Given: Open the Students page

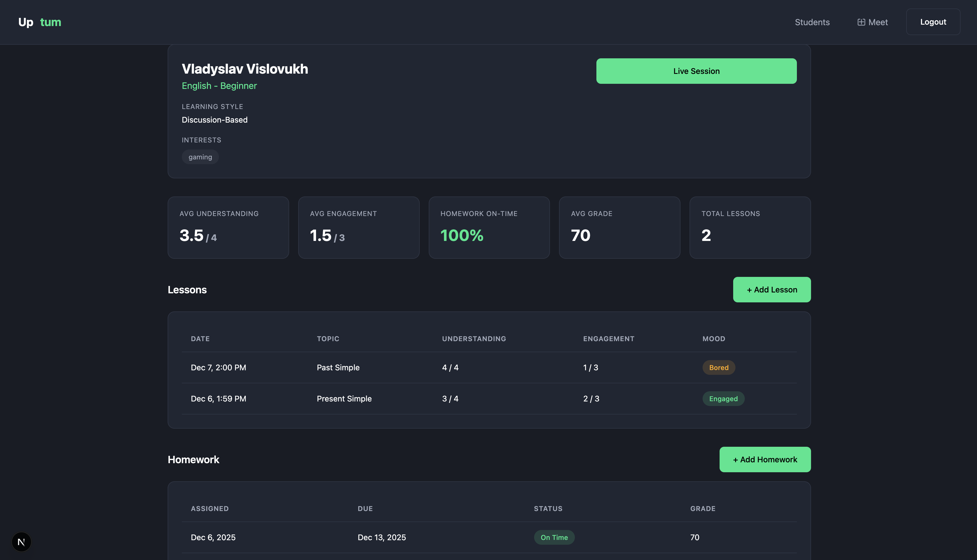Looking at the screenshot, I should 812,22.
